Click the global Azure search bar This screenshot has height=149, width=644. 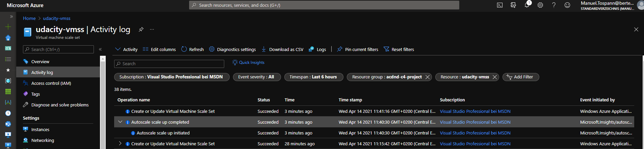[324, 5]
